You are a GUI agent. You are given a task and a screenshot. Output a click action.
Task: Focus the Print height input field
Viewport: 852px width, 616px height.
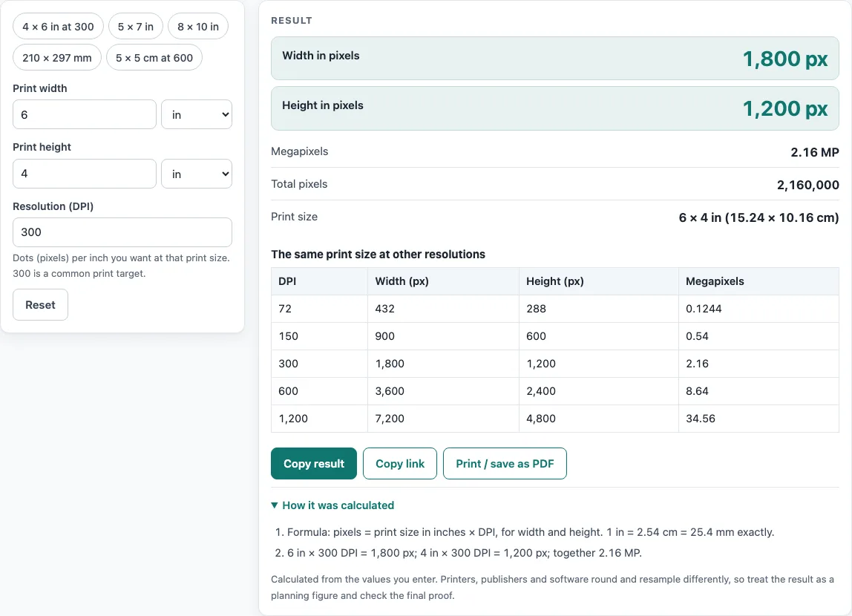coord(84,174)
